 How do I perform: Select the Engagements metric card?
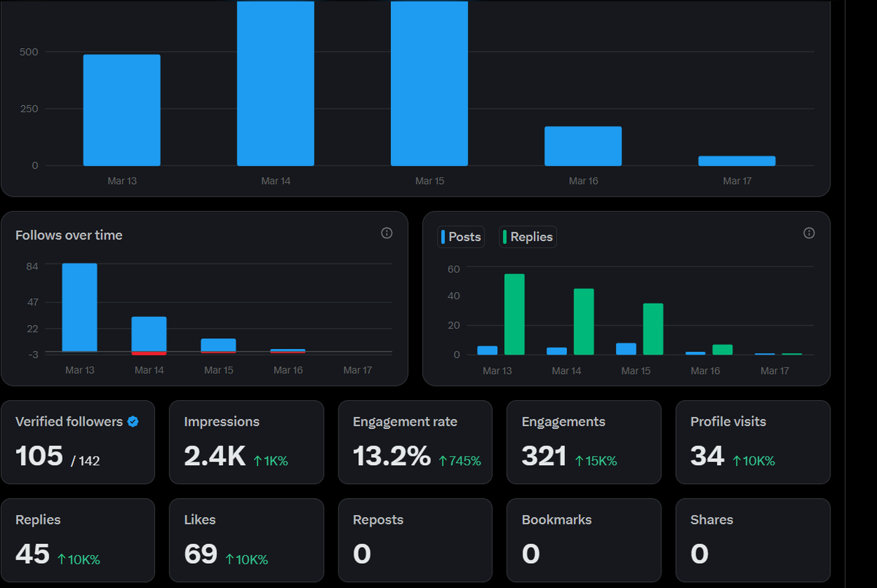(584, 442)
